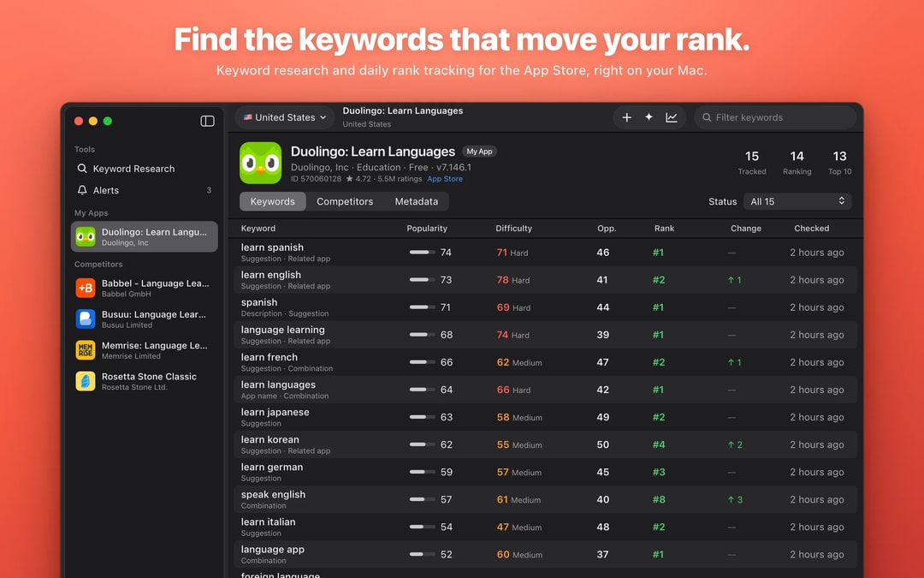The image size is (924, 578).
Task: Click the popularity bar for learn spanish
Action: (x=422, y=253)
